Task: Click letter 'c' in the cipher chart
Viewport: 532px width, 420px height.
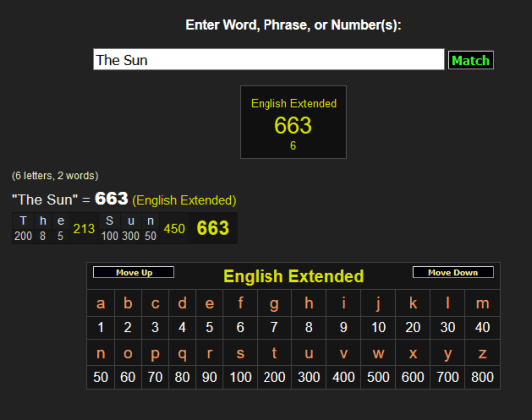Action: pyautogui.click(x=155, y=303)
